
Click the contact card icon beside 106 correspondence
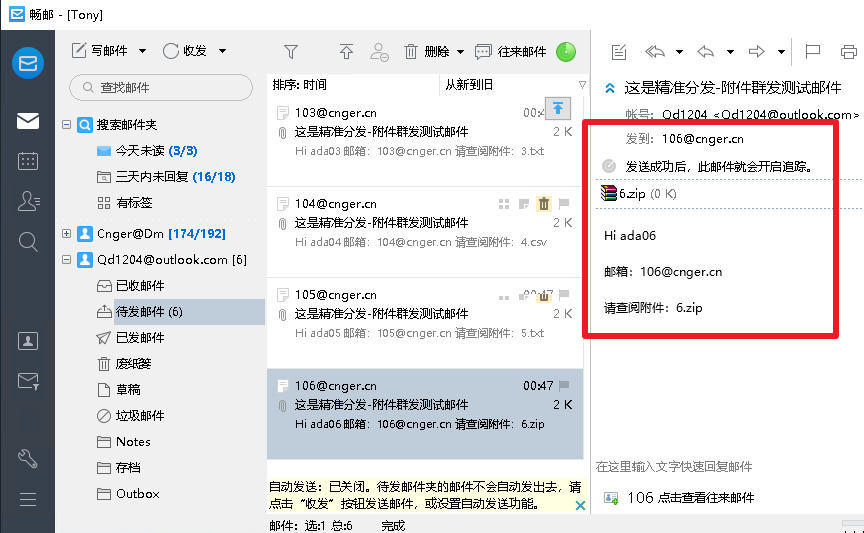pos(611,498)
